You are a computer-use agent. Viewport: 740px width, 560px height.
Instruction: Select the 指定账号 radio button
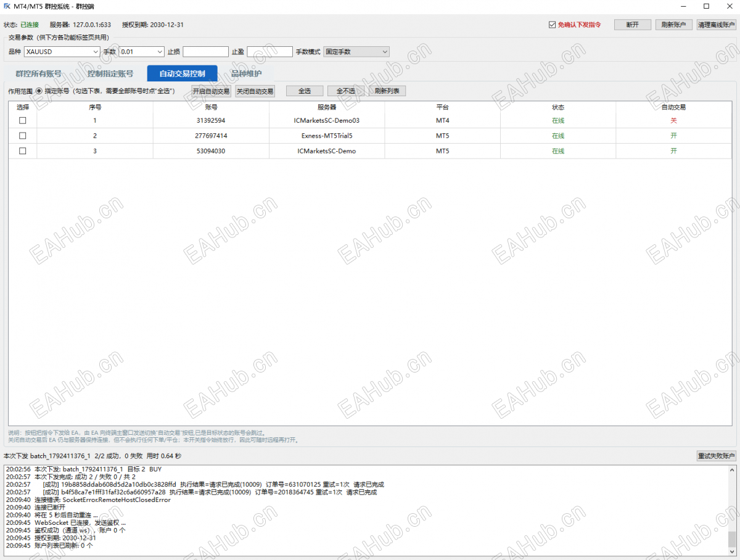click(39, 91)
